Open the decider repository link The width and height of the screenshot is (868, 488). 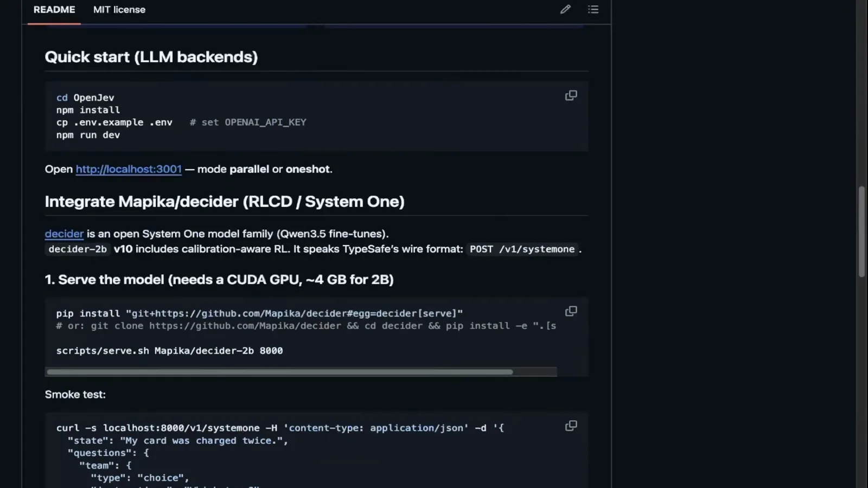point(64,234)
